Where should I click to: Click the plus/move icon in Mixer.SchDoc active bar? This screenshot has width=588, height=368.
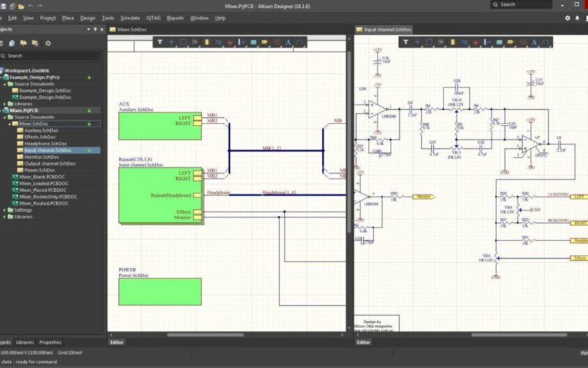point(171,42)
